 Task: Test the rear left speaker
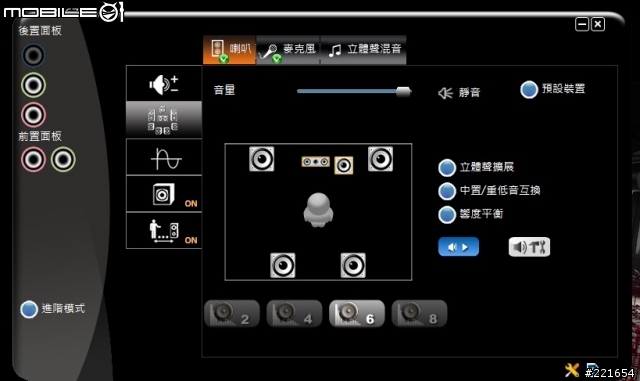(x=282, y=265)
